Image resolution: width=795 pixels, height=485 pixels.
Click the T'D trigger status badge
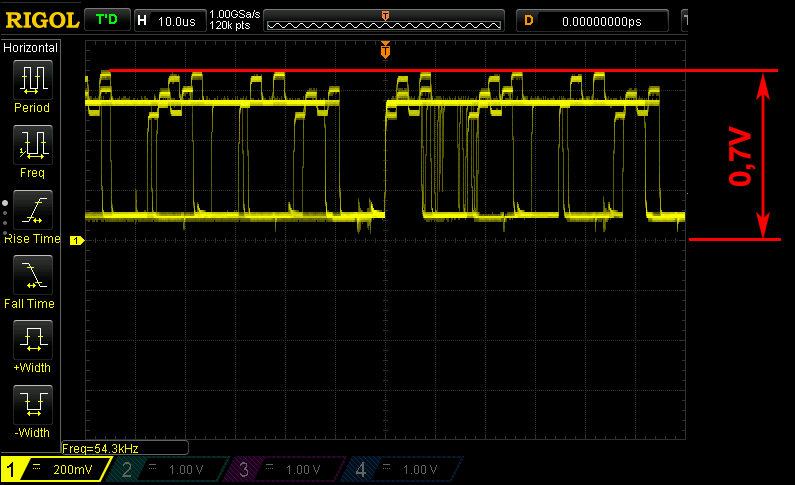click(107, 19)
